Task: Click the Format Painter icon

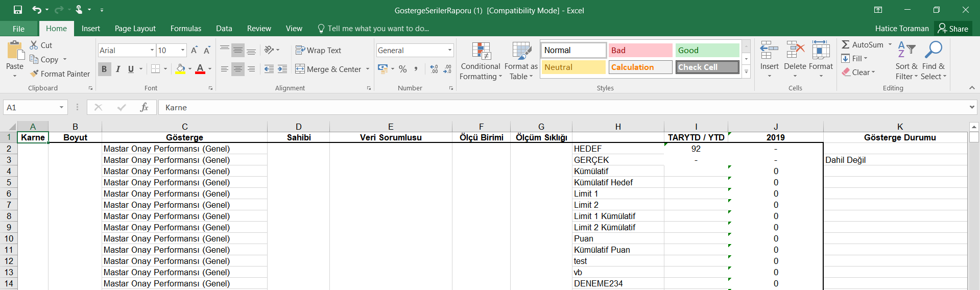Action: 35,74
